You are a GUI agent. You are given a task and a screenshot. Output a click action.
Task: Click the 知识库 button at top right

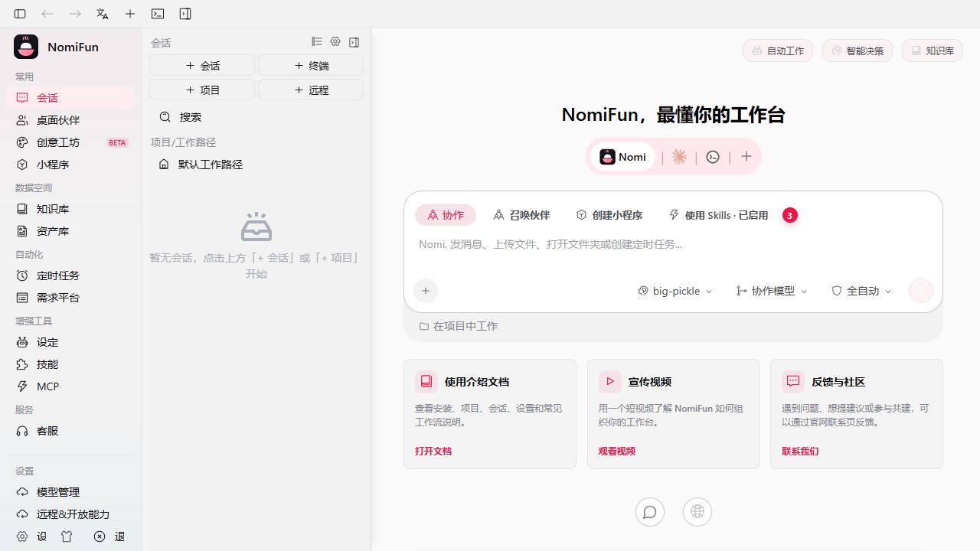933,51
